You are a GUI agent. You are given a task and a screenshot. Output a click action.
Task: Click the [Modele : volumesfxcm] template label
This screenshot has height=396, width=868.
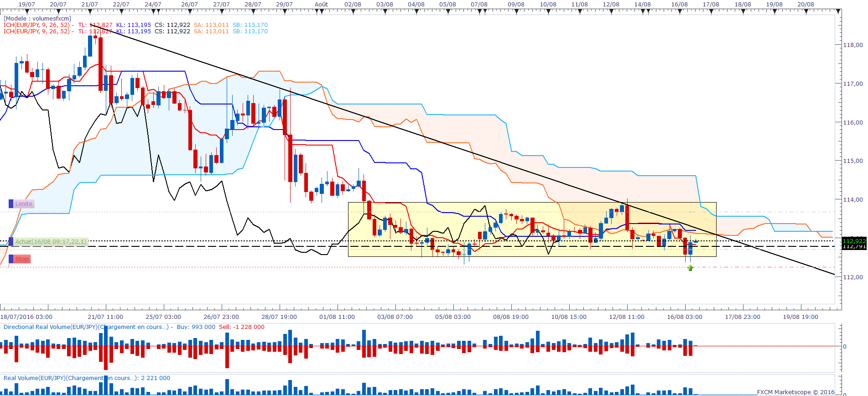[x=37, y=19]
